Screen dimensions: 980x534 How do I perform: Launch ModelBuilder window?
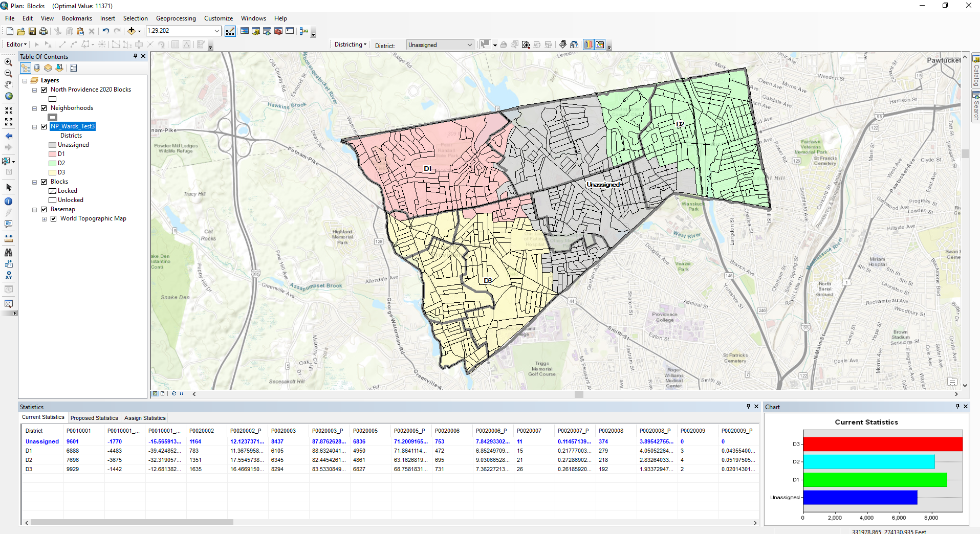click(x=304, y=31)
